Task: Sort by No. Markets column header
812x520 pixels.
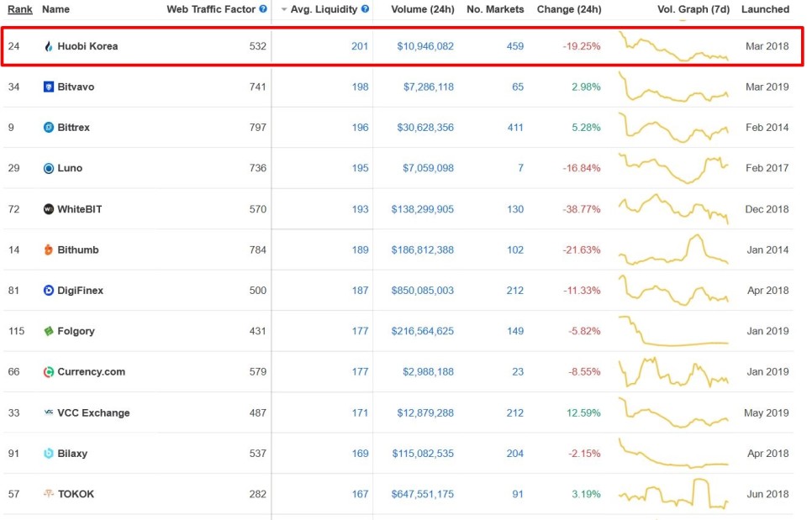Action: tap(495, 9)
